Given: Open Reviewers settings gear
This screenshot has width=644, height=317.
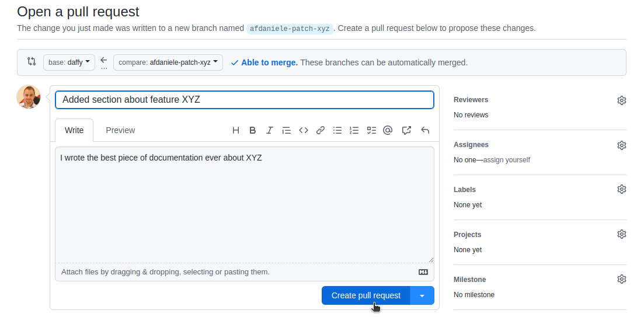Looking at the screenshot, I should (x=621, y=100).
